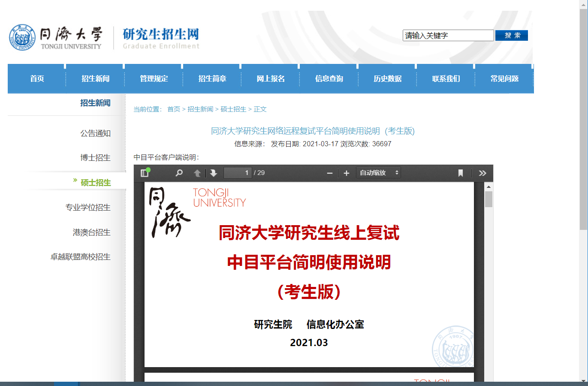Click the 招生新闻 breadcrumb link
Viewport: 588px width, 386px height.
coord(200,109)
